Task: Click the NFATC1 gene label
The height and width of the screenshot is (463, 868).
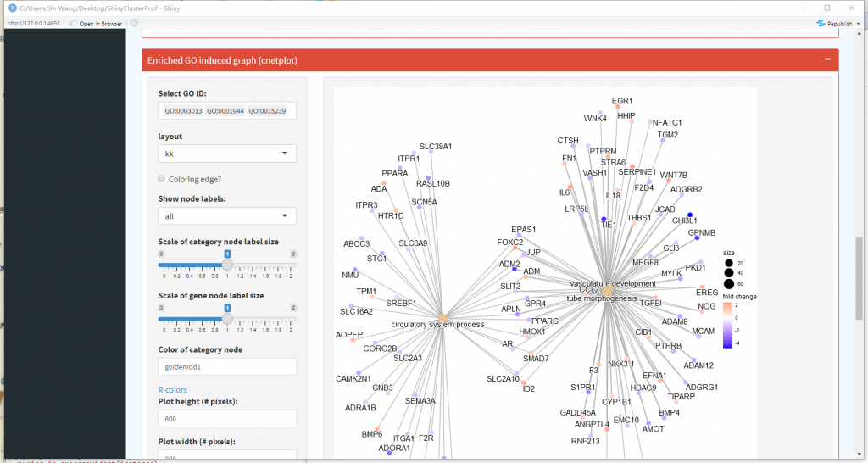Action: [x=667, y=122]
